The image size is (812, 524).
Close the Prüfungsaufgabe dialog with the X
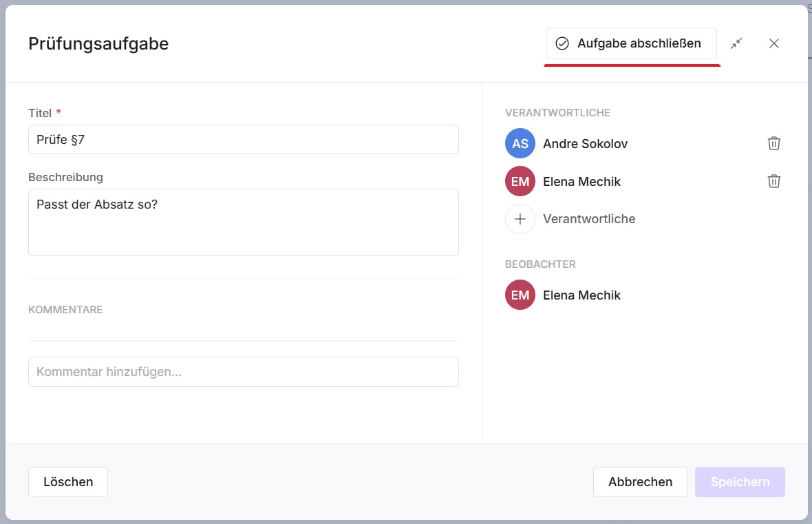pos(774,43)
